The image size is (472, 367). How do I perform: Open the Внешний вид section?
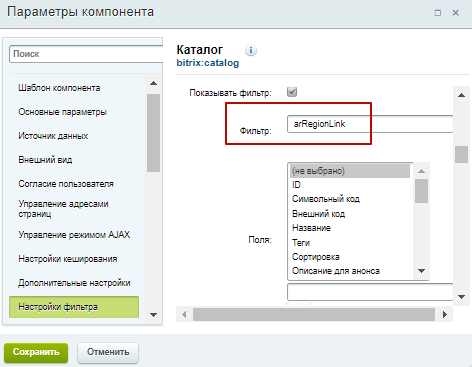point(45,160)
